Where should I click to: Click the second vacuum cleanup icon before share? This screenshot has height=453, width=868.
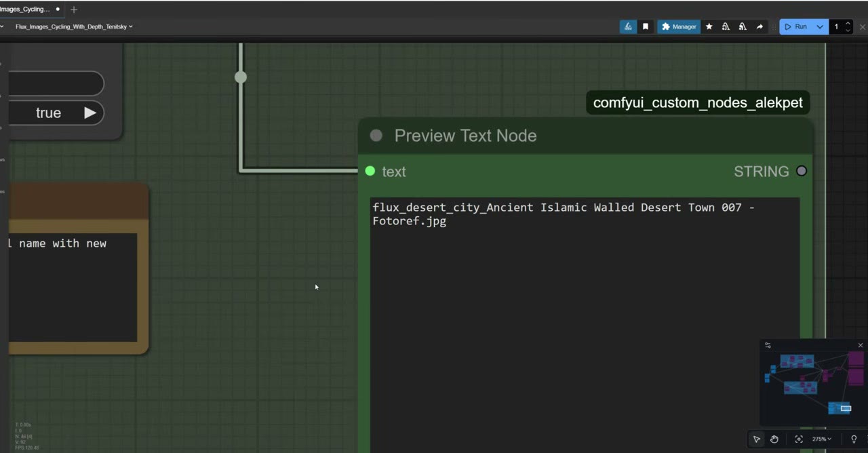coord(743,26)
